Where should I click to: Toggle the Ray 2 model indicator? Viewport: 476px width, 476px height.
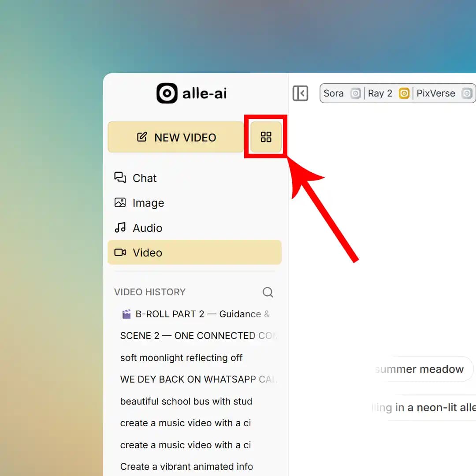click(x=404, y=93)
